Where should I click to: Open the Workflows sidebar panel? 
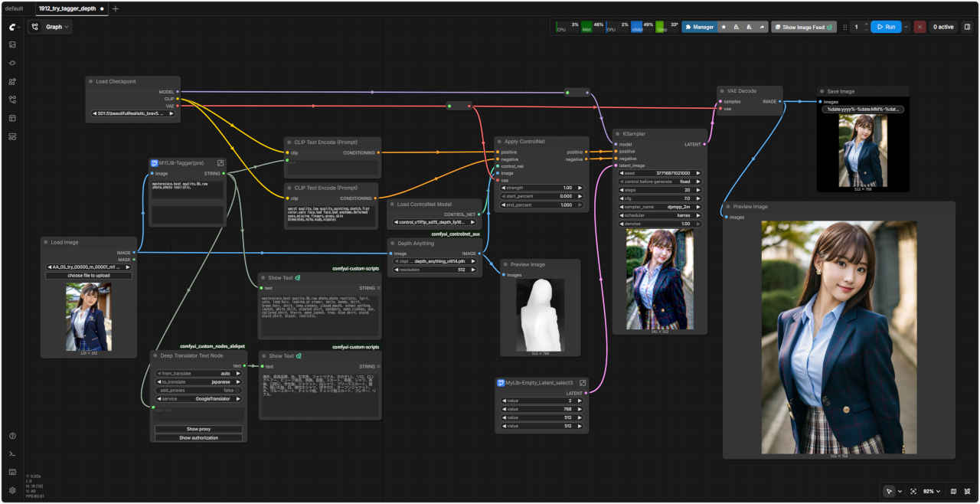click(12, 100)
